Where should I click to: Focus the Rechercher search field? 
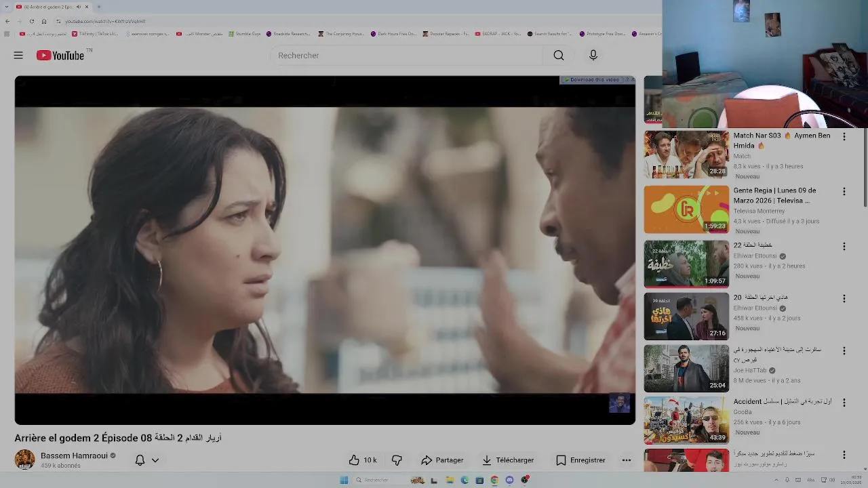pos(407,56)
